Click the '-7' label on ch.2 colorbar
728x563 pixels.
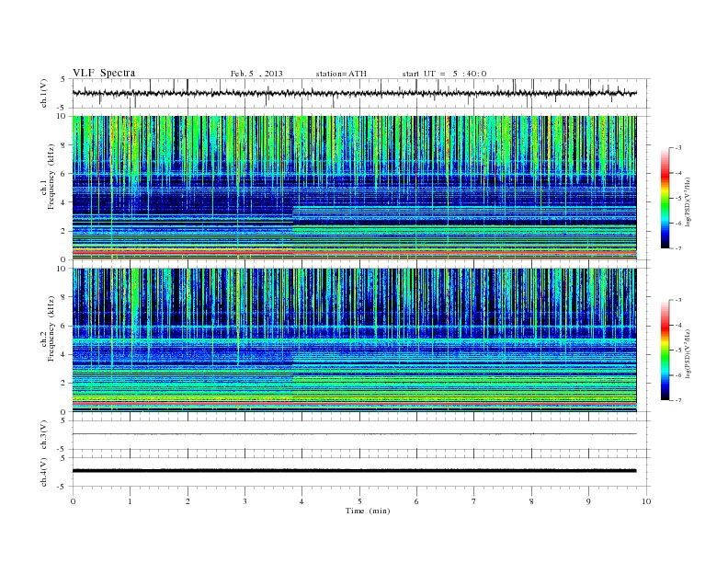pyautogui.click(x=678, y=400)
